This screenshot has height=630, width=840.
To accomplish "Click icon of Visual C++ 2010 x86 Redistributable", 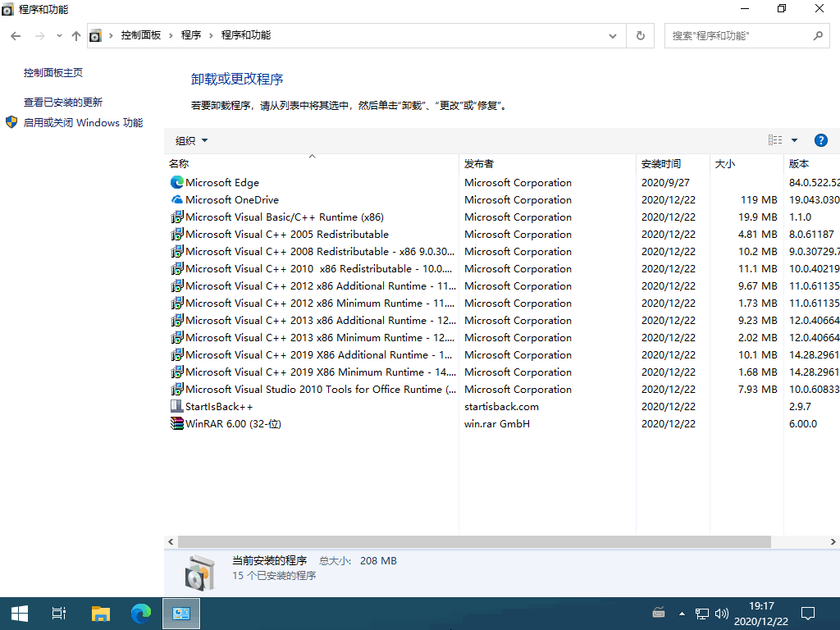I will [x=177, y=268].
